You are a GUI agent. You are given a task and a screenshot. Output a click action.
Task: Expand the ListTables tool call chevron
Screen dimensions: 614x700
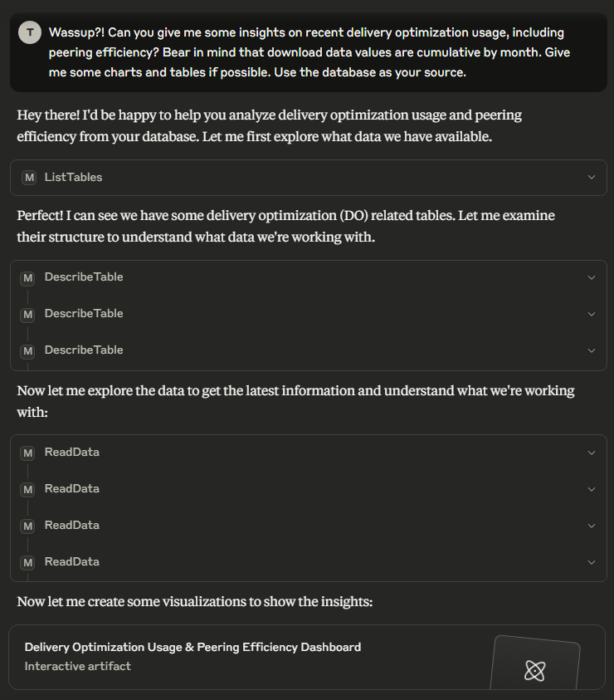[x=592, y=178]
